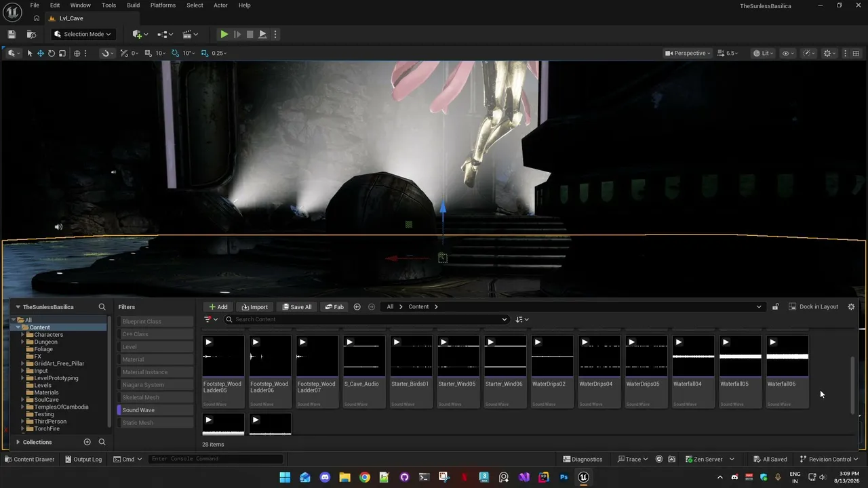Enable the Niagara System filter
The image size is (868, 488).
coord(156,385)
